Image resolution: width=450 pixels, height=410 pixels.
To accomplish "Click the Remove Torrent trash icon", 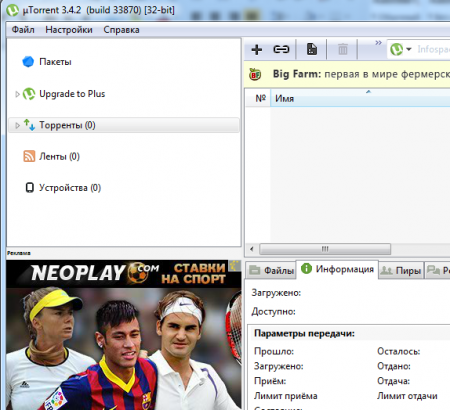I will [x=343, y=49].
